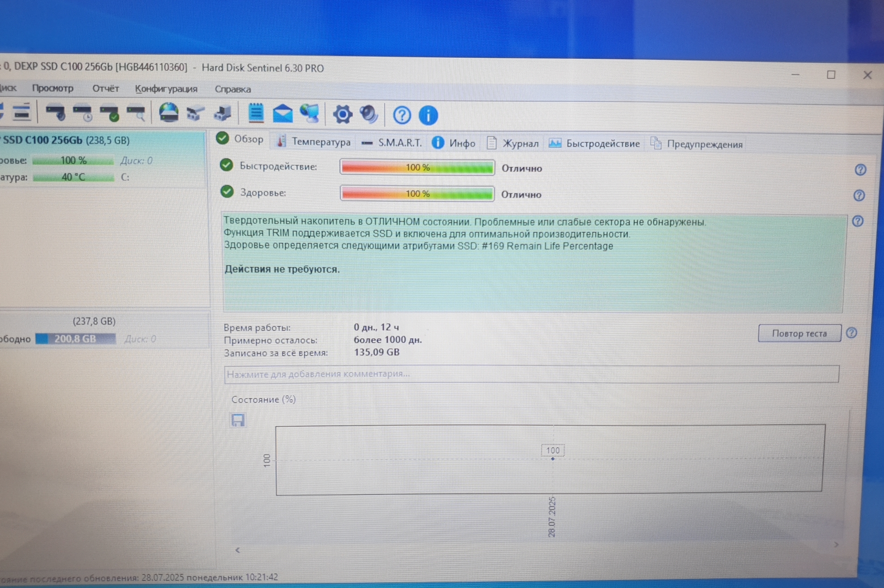Select the Обзор tab

coord(240,139)
